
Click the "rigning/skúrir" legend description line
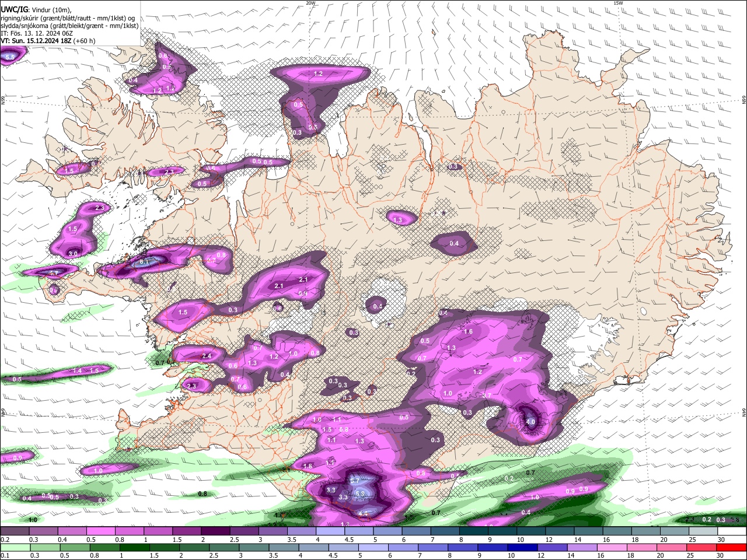68,17
